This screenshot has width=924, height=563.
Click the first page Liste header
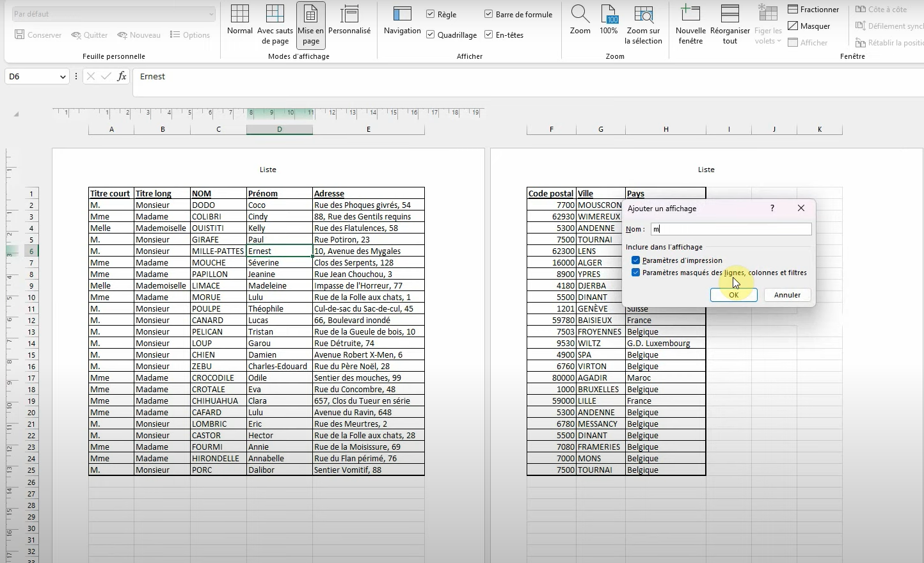(x=268, y=170)
